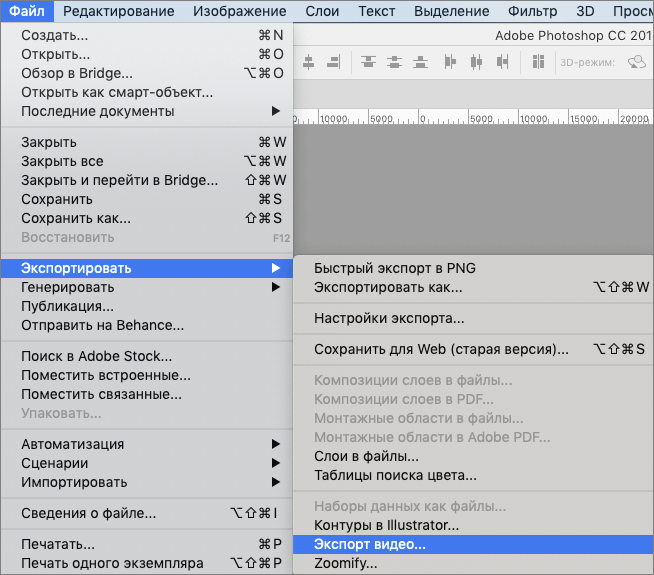The width and height of the screenshot is (654, 575).
Task: Click auto-align layers icon
Action: click(x=538, y=62)
